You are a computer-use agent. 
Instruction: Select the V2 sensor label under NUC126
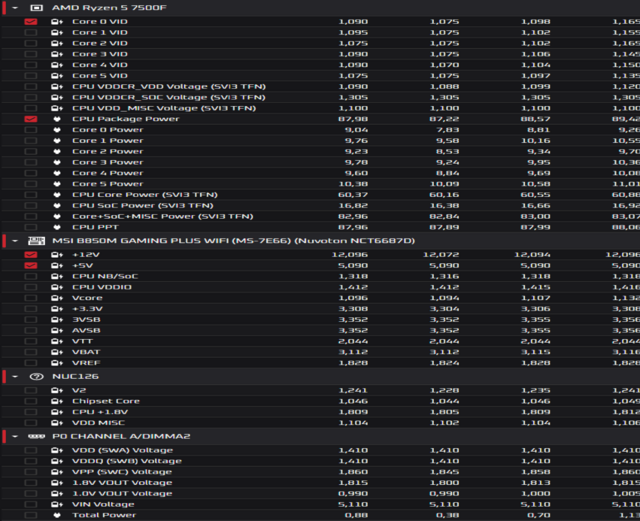[x=79, y=391]
